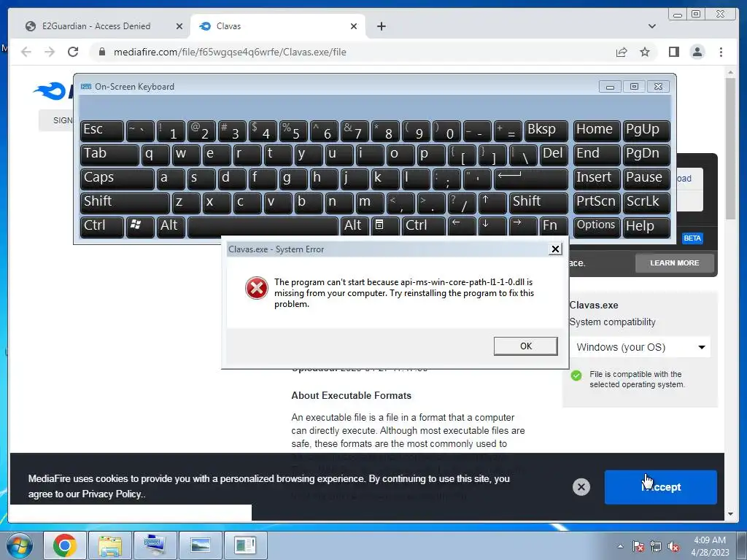Click the MediaFire logo
The height and width of the screenshot is (560, 747).
[53, 90]
